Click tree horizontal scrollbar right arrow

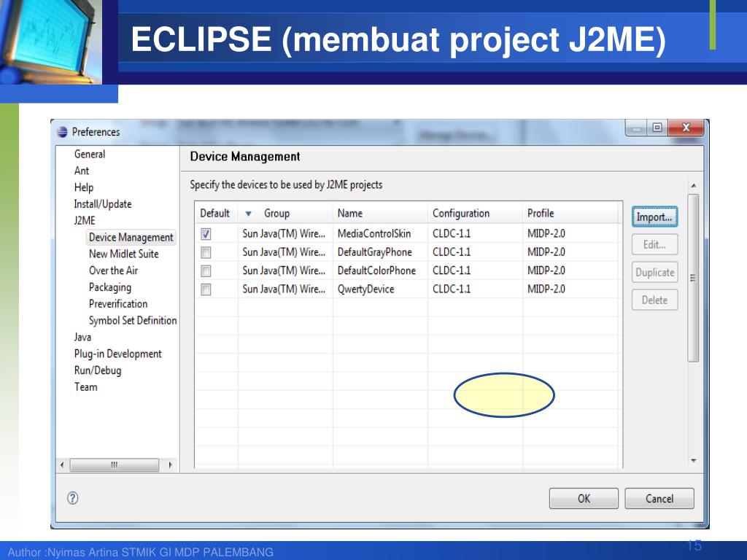(x=170, y=464)
